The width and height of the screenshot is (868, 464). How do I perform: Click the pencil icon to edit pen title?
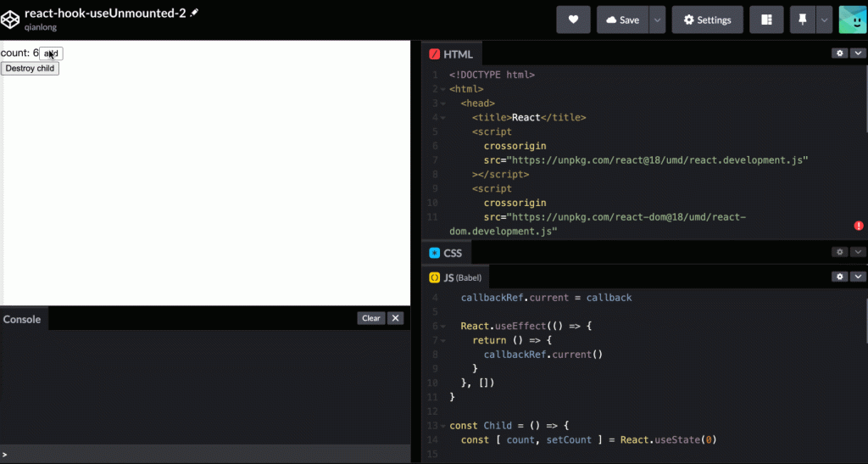click(x=194, y=12)
